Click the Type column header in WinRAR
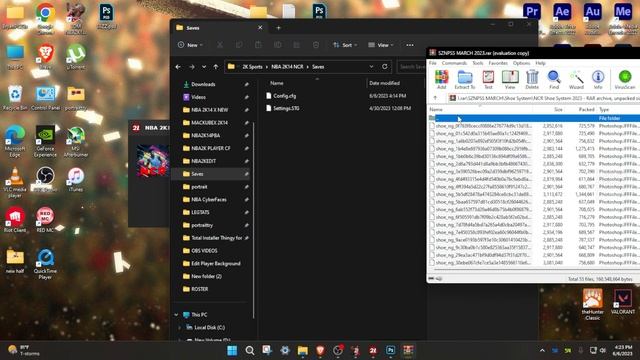The height and width of the screenshot is (360, 640). click(618, 109)
